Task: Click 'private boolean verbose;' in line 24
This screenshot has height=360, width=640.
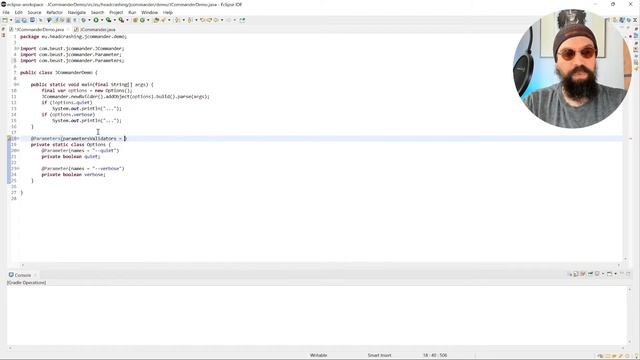Action: pyautogui.click(x=73, y=174)
